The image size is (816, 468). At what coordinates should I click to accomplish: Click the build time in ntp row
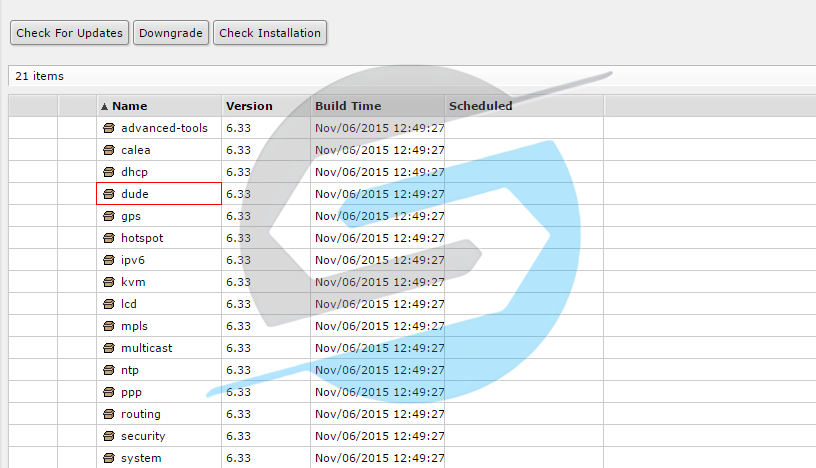click(379, 370)
